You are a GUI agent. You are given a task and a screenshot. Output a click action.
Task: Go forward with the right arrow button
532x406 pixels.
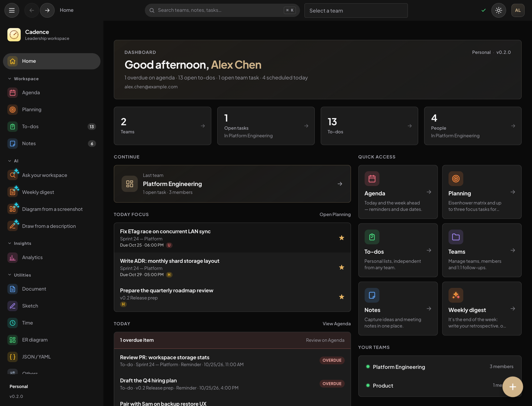(x=47, y=10)
